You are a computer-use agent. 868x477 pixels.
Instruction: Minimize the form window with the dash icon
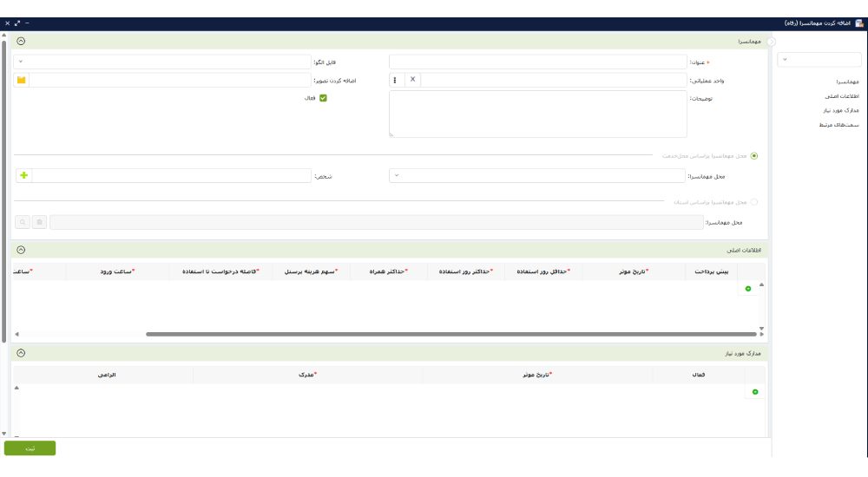coord(27,23)
